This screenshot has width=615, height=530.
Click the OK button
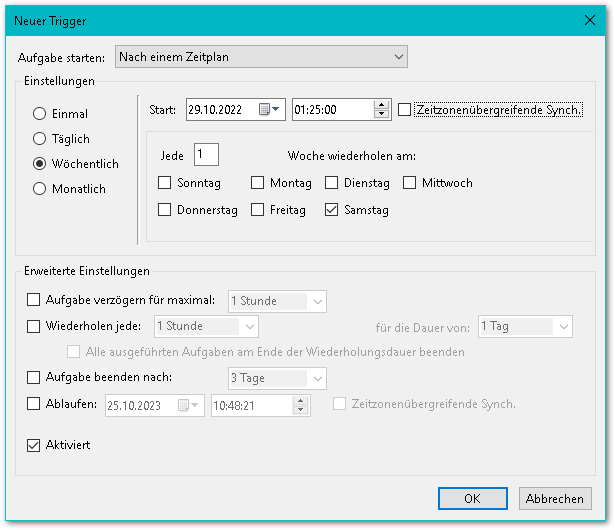tap(472, 498)
